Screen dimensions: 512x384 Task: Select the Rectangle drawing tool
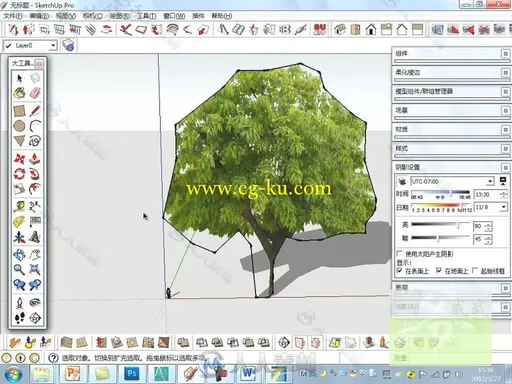tap(19, 110)
